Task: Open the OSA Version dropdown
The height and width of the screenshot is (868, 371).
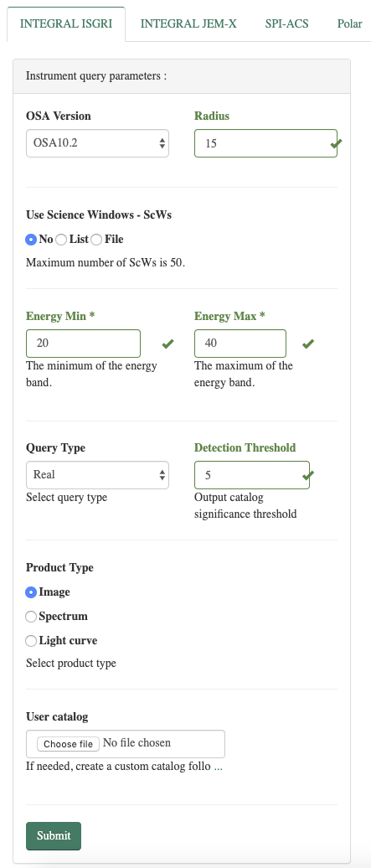Action: tap(97, 143)
